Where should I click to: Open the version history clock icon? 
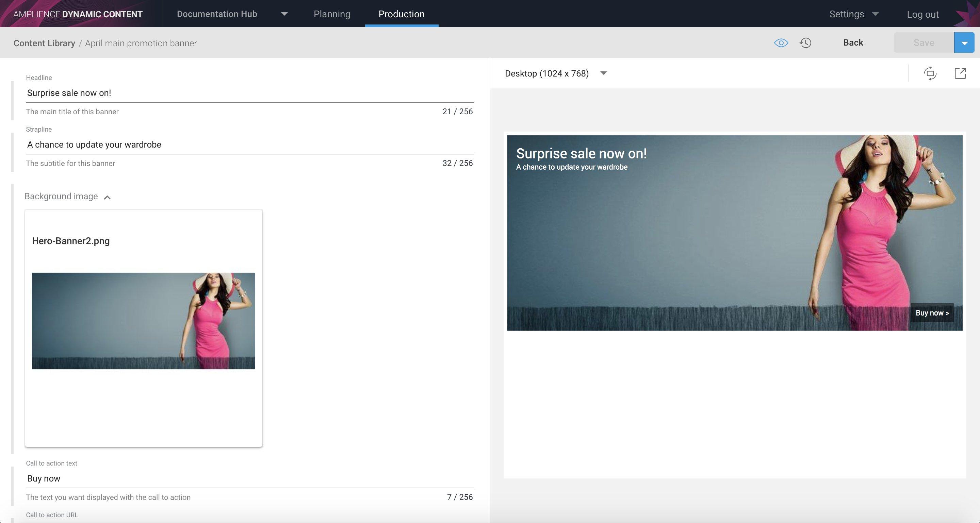coord(805,43)
